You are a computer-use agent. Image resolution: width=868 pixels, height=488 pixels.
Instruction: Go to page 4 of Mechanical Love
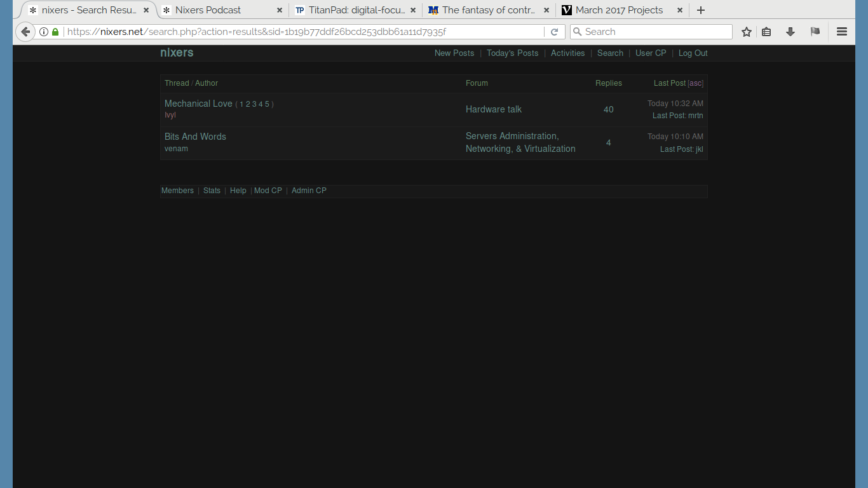coord(261,104)
